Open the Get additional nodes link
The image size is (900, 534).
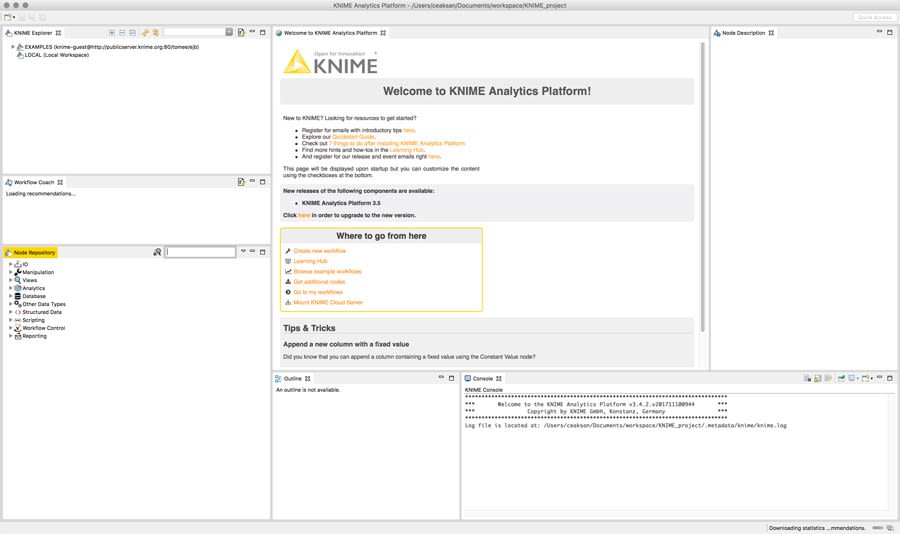pos(320,282)
